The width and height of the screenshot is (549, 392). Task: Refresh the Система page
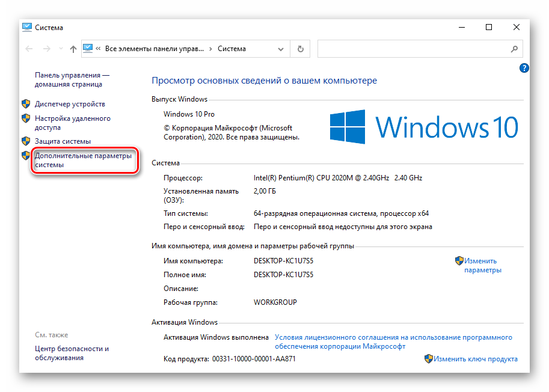point(301,49)
